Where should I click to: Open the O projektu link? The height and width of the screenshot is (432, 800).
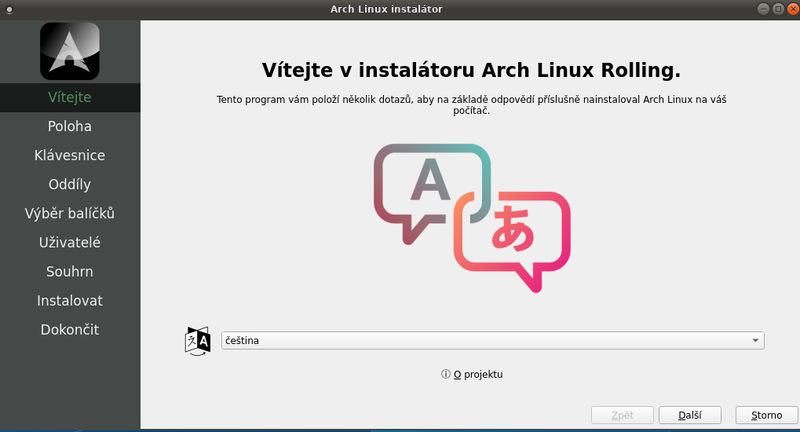click(x=478, y=374)
